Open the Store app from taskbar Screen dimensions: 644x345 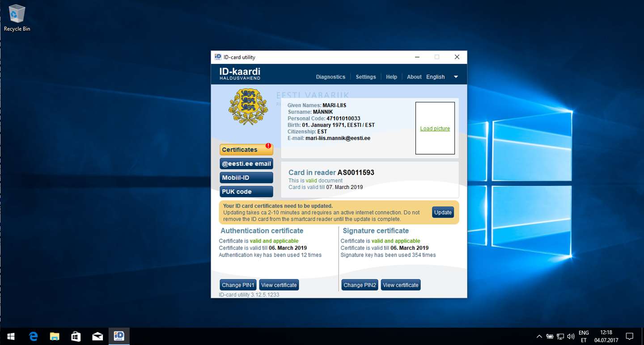coord(76,336)
